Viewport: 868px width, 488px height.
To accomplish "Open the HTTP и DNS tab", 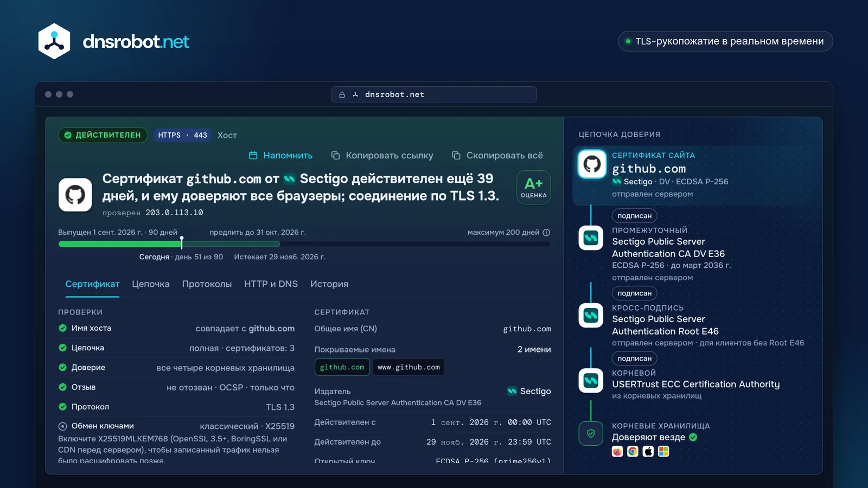I will pyautogui.click(x=271, y=284).
